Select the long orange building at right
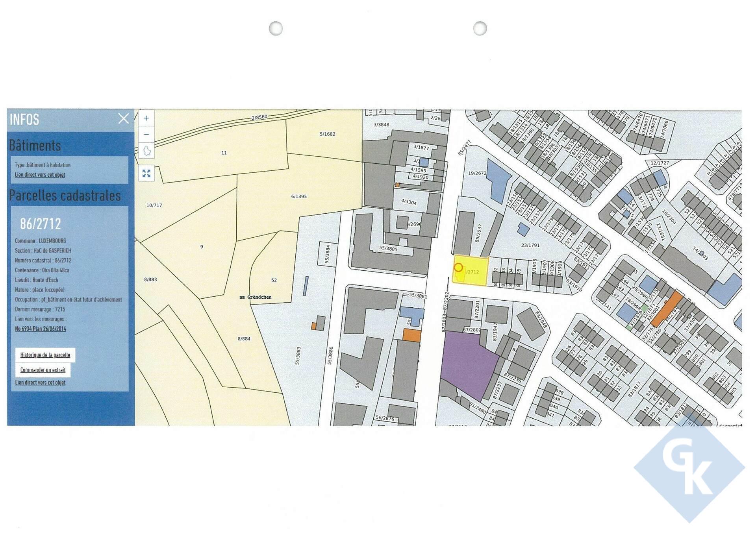The width and height of the screenshot is (756, 534). (x=667, y=309)
